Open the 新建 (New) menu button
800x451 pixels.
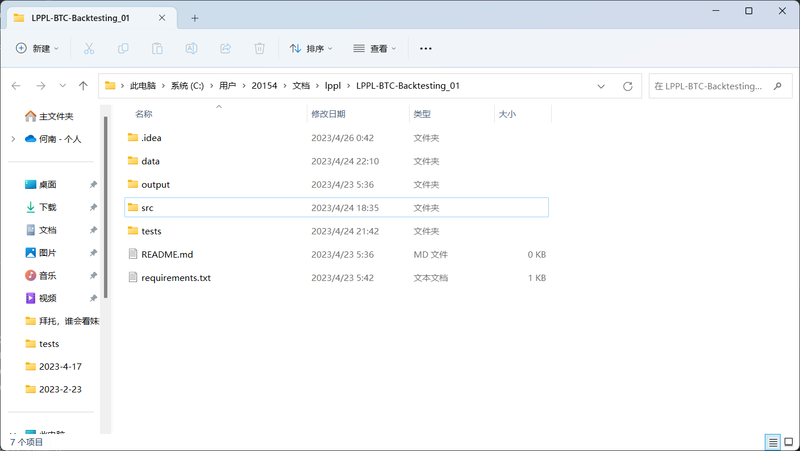37,48
